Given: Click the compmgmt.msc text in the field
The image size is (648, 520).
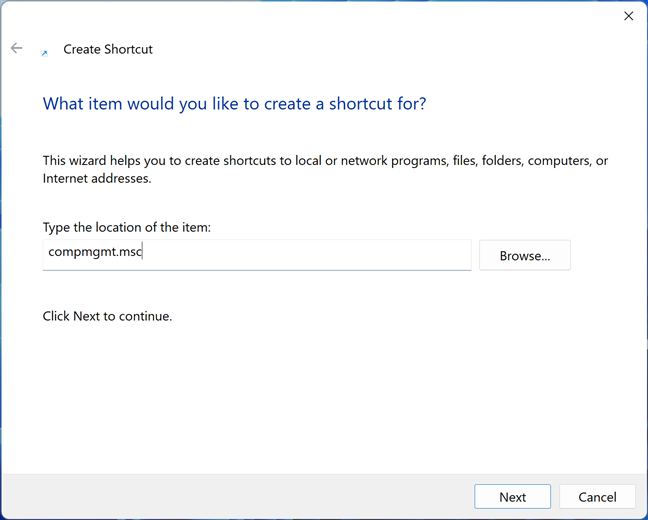Looking at the screenshot, I should click(x=95, y=252).
